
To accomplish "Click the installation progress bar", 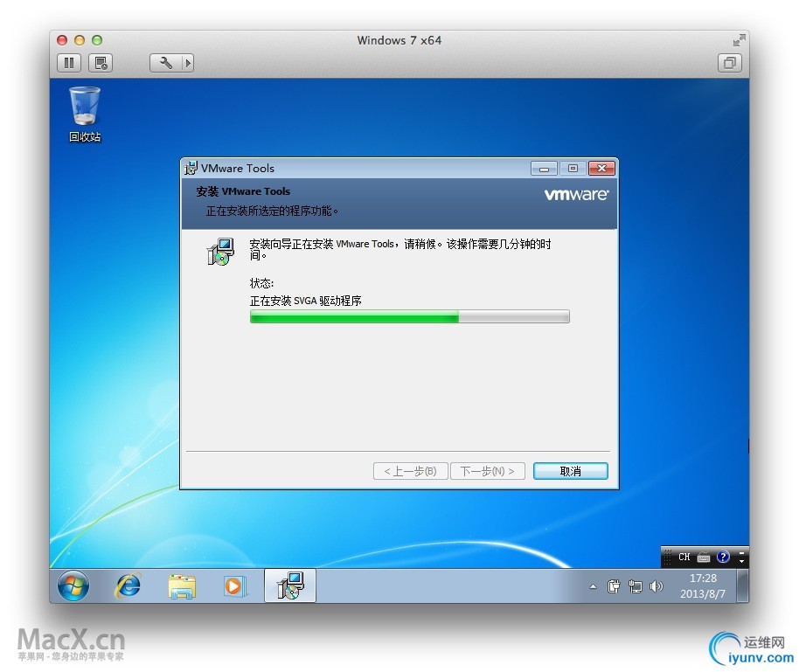I will 410,316.
